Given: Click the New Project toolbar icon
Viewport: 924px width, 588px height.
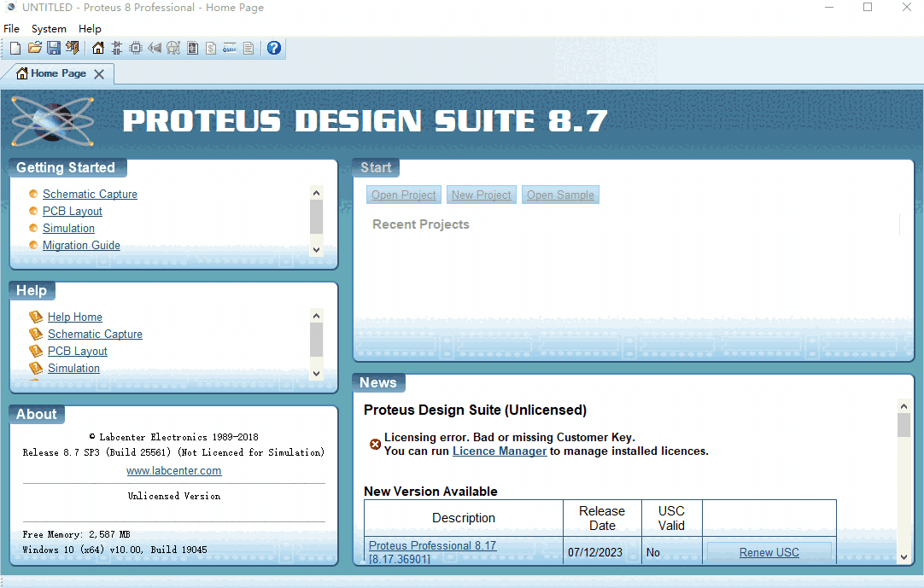Looking at the screenshot, I should (15, 48).
